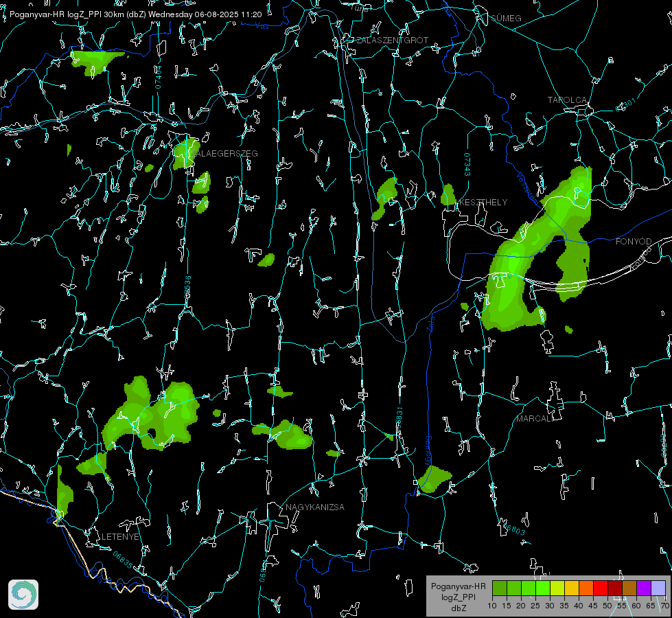Select the 15-20 dBZ green swatch
Viewport: 672px width, 618px height.
514,588
